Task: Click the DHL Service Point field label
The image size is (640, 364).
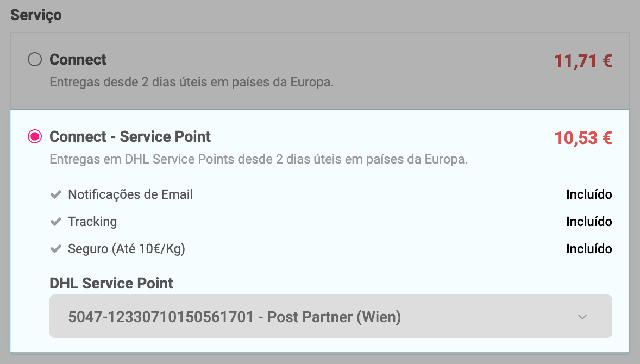Action: click(111, 283)
